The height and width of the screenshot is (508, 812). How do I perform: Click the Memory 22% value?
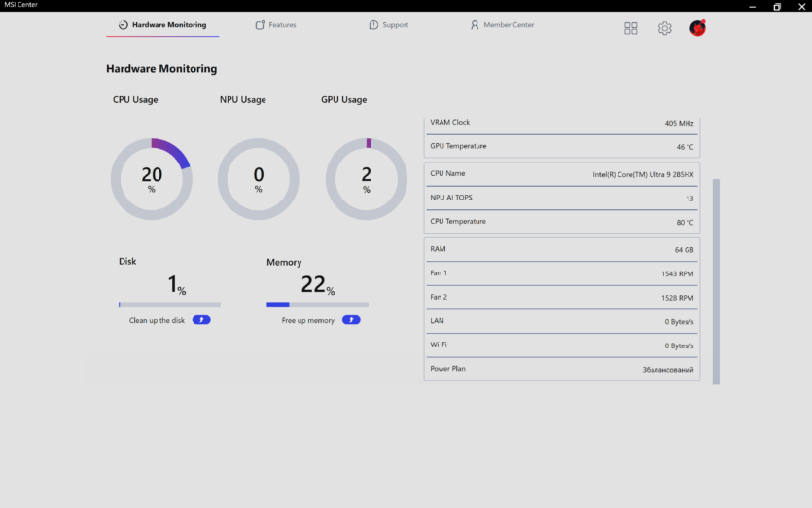(317, 284)
